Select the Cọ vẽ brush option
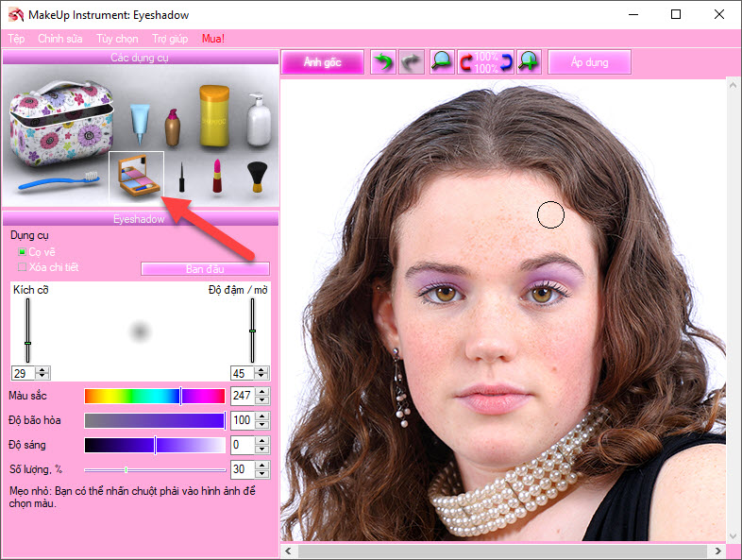Screen dimensions: 742x560 coord(37,252)
